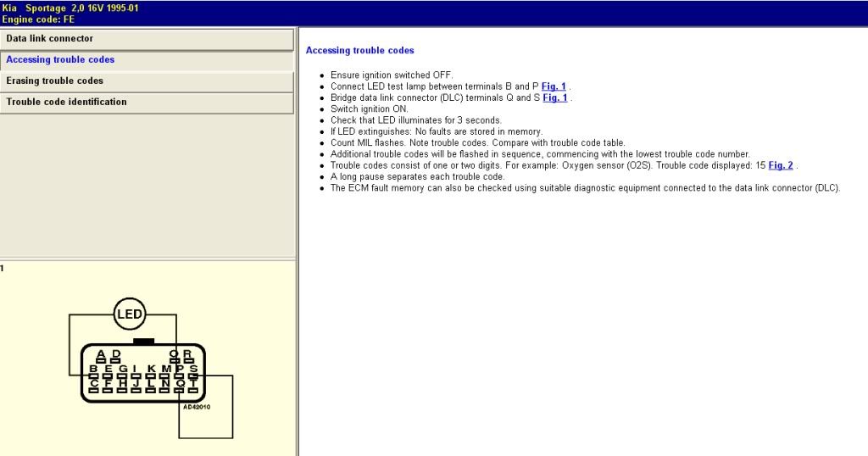Open the Erasing trouble codes section
This screenshot has height=456, width=868.
[x=147, y=81]
